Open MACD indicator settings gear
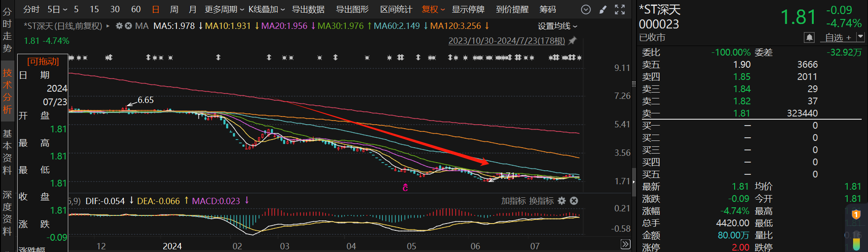This screenshot has width=868, height=252. [x=562, y=201]
